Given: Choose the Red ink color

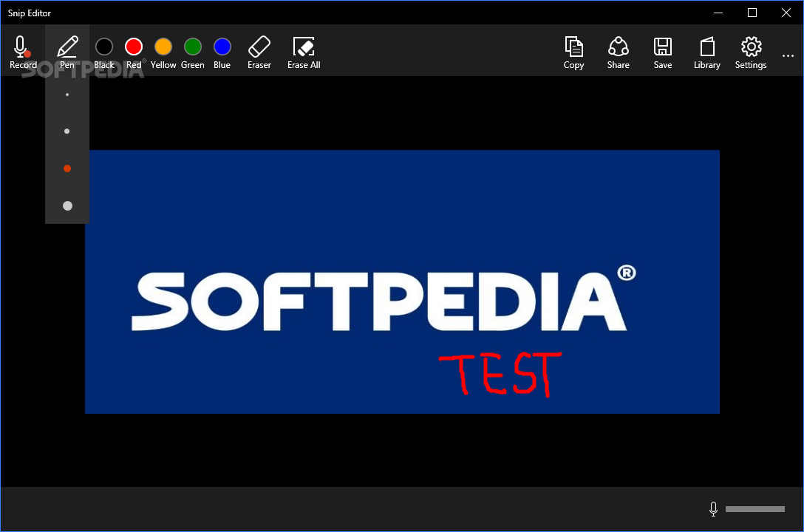Looking at the screenshot, I should pyautogui.click(x=134, y=52).
